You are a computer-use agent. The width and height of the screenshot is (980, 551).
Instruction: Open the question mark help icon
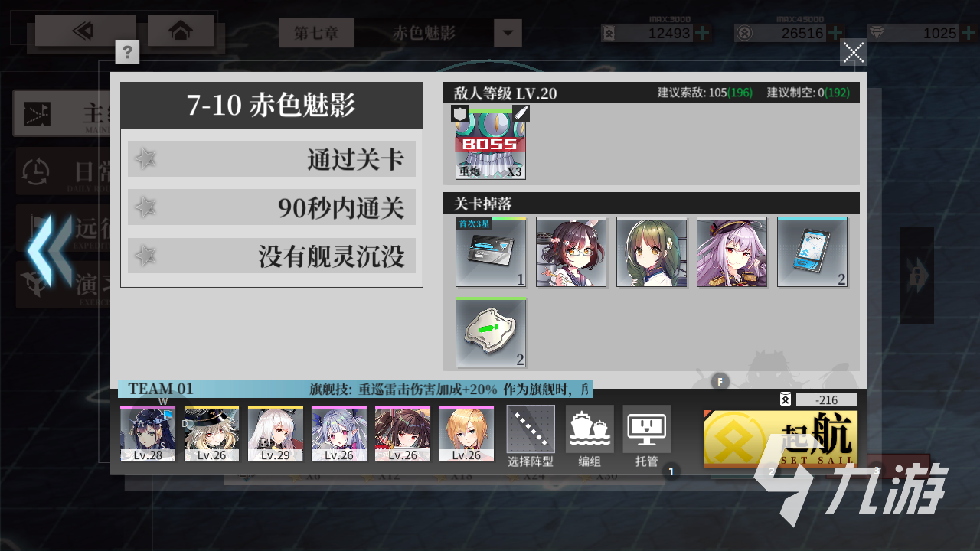coord(127,52)
